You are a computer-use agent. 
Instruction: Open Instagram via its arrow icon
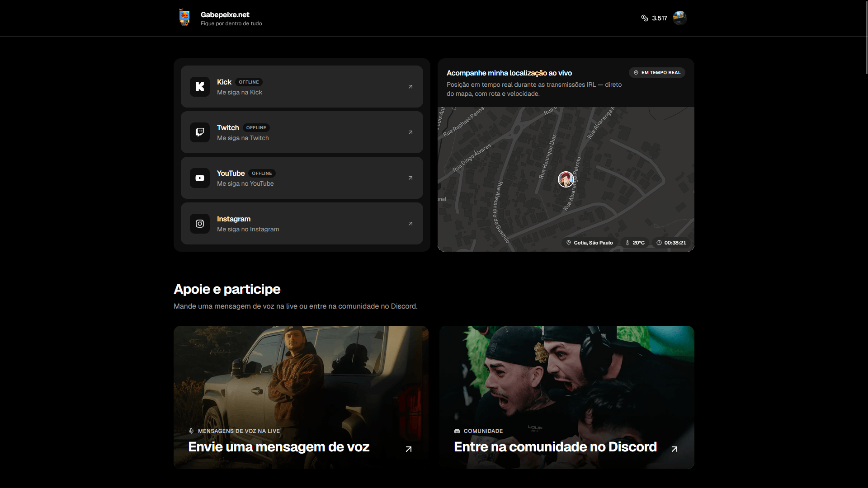(410, 224)
